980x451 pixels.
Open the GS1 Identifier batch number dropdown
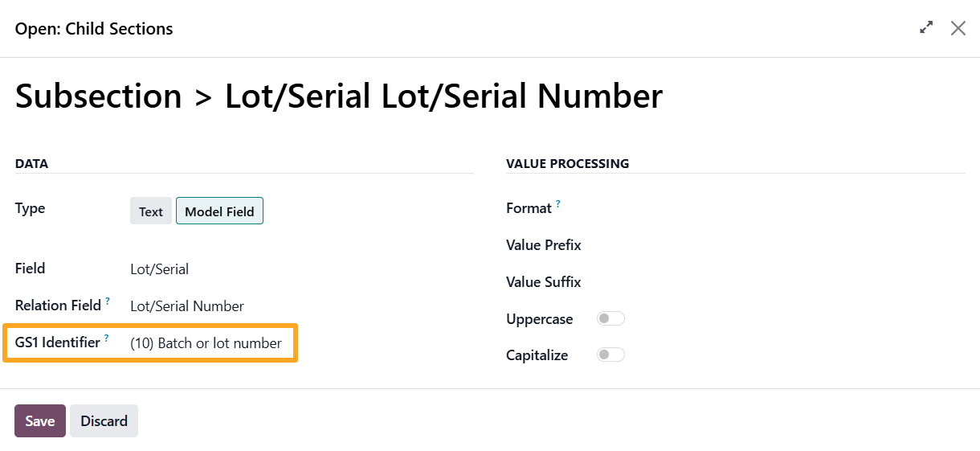point(206,343)
